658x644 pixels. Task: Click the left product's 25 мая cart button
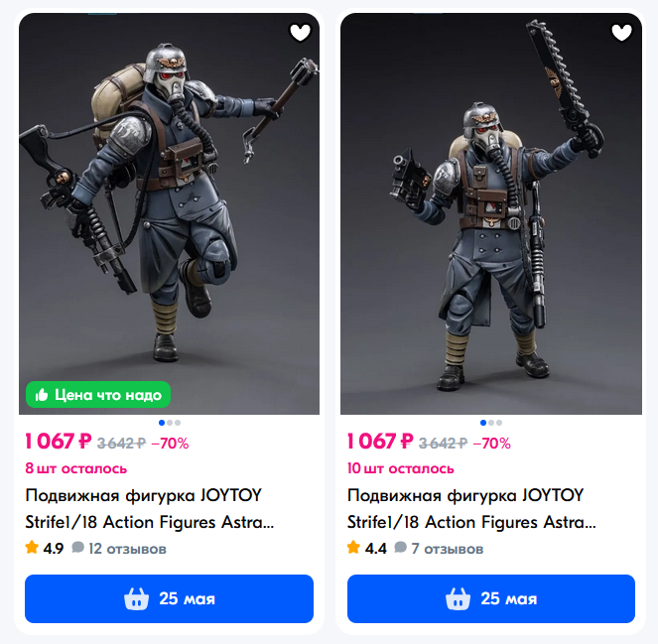pyautogui.click(x=169, y=598)
